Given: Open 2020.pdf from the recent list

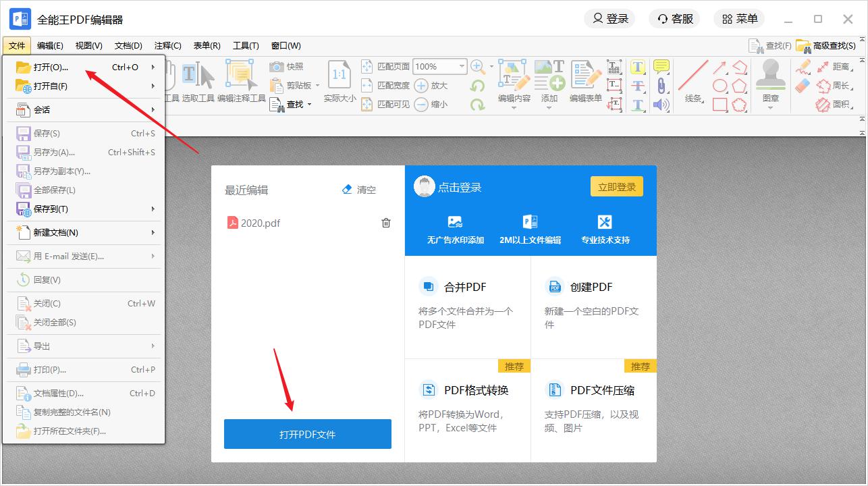Looking at the screenshot, I should (x=260, y=223).
